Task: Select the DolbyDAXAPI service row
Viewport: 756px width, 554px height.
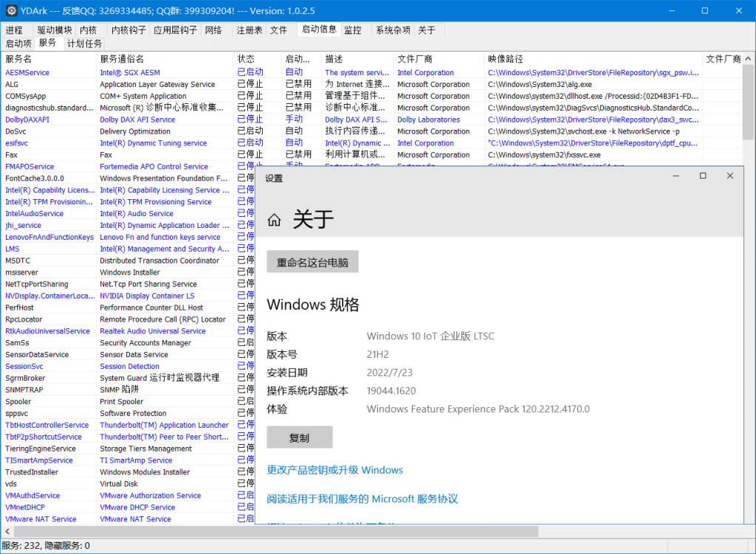Action: click(27, 119)
